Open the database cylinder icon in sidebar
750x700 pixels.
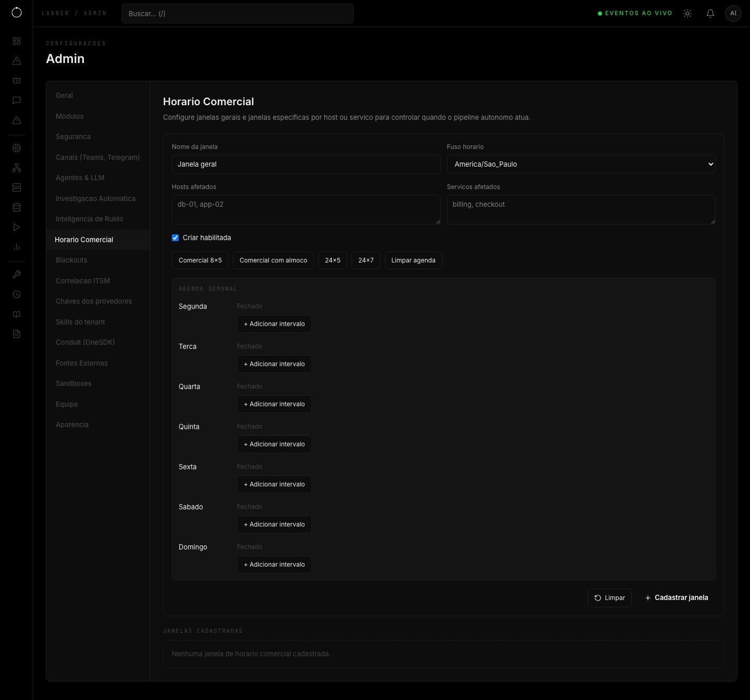coord(17,207)
